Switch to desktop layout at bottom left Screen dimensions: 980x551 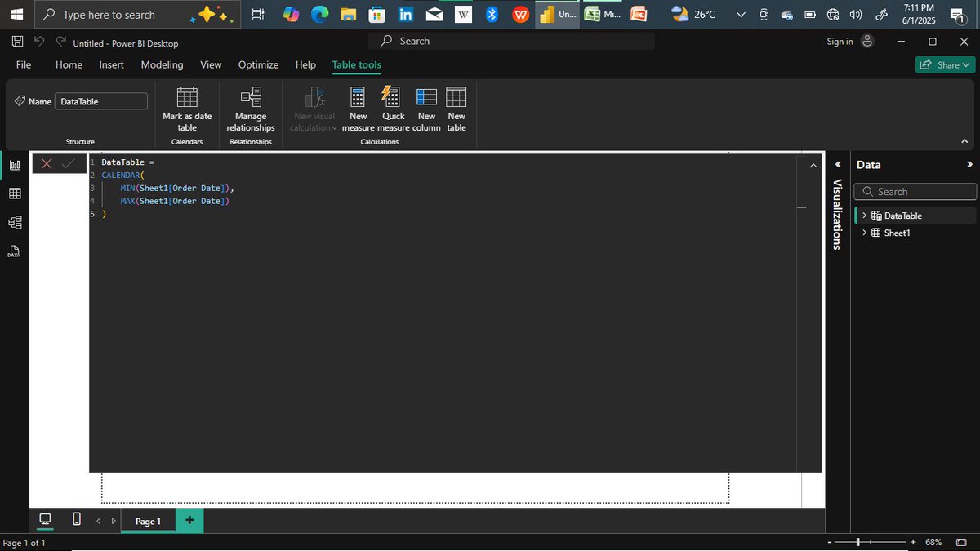[46, 519]
